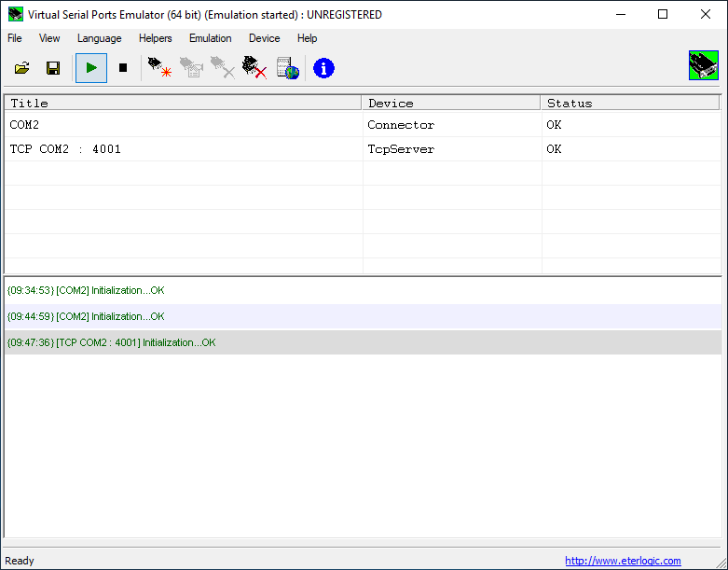Maximize the emulator window
Screen dimensions: 728x570
point(663,14)
